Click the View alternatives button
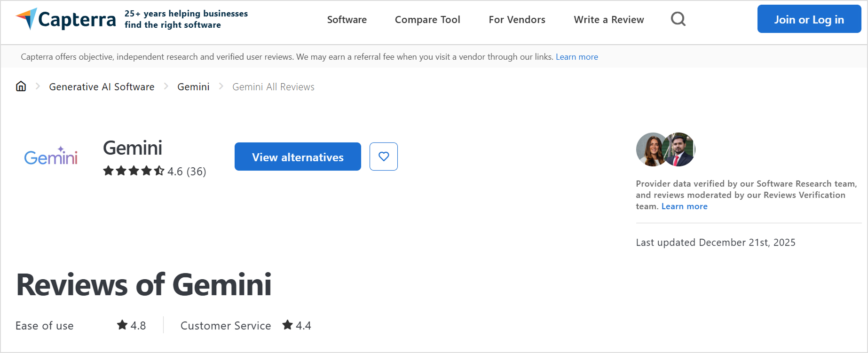 (298, 157)
